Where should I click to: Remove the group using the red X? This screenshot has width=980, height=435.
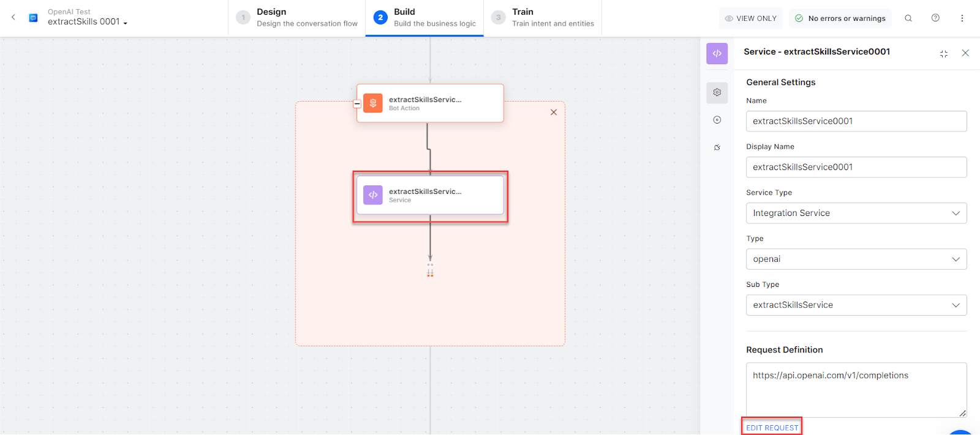pyautogui.click(x=554, y=113)
